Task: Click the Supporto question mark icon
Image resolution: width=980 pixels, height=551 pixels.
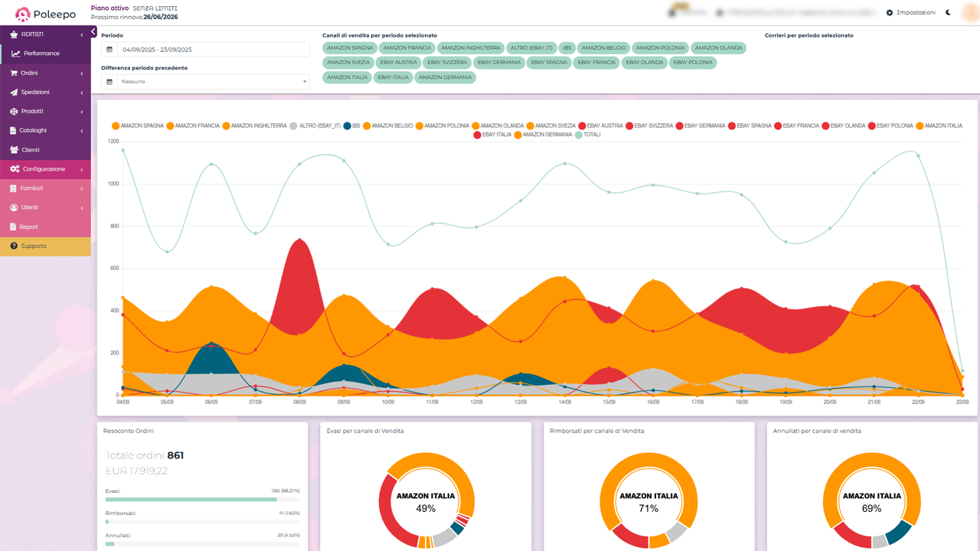Action: click(14, 246)
